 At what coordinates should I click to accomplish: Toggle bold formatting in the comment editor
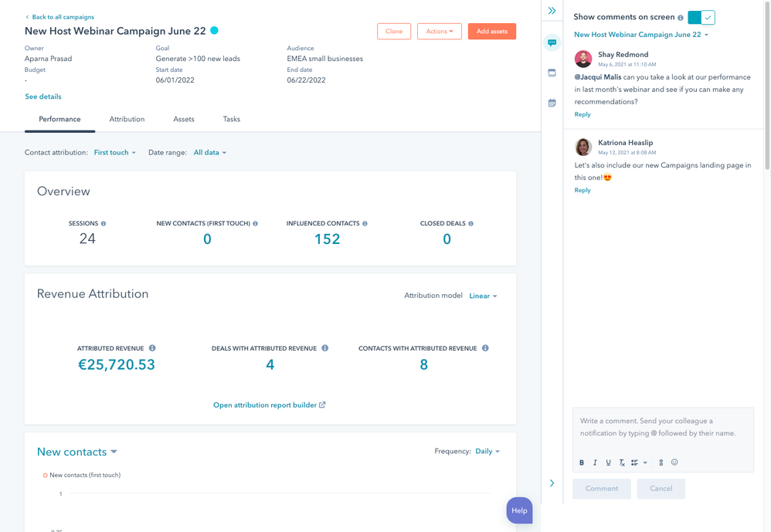(582, 462)
